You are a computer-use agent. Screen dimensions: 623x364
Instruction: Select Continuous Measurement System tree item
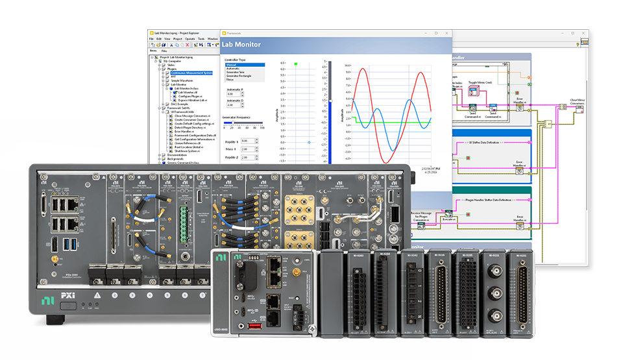[191, 73]
